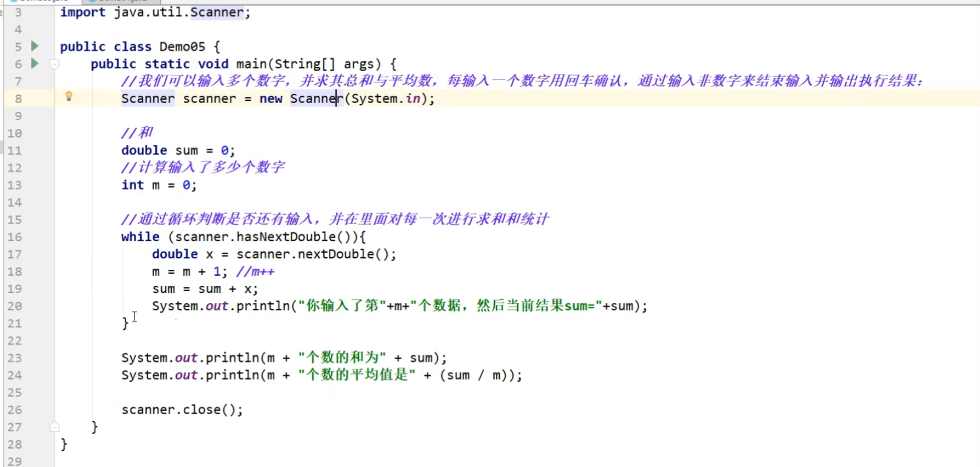The image size is (980, 467).
Task: Click 'String[] args' parameter
Action: 324,64
